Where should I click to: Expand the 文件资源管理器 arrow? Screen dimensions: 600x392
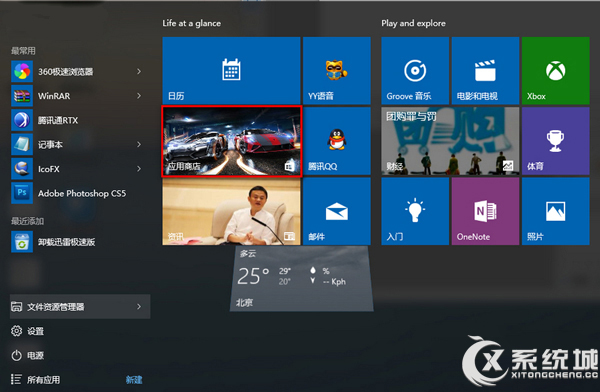[139, 307]
